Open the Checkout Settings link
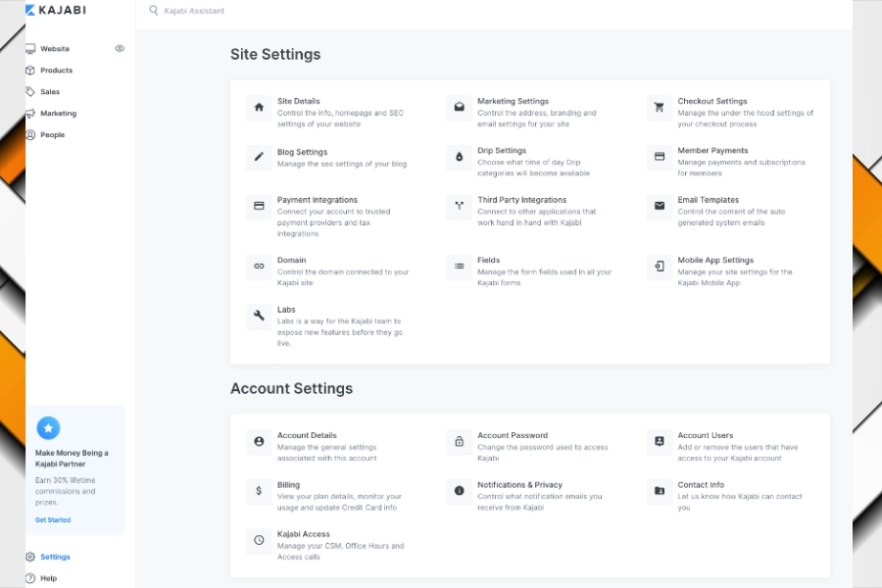Viewport: 882px width, 588px height. coord(712,101)
